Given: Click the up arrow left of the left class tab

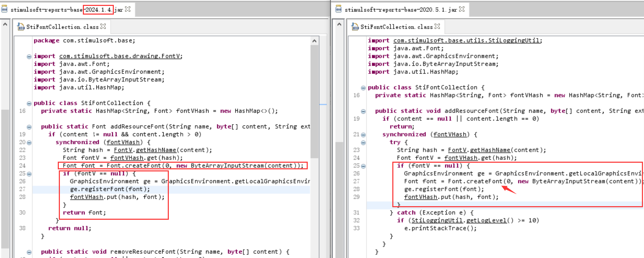Looking at the screenshot, I should tap(5, 25).
